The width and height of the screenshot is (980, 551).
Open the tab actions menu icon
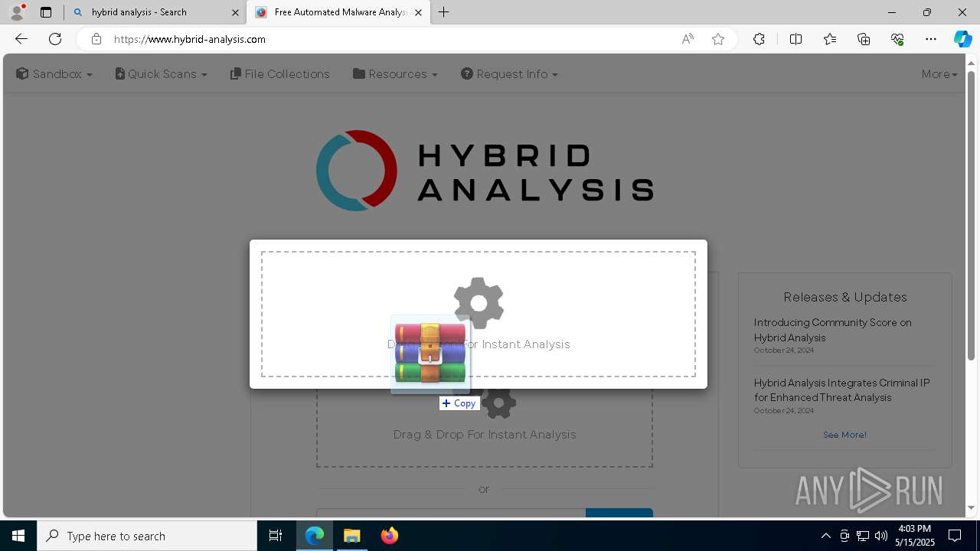(x=46, y=12)
